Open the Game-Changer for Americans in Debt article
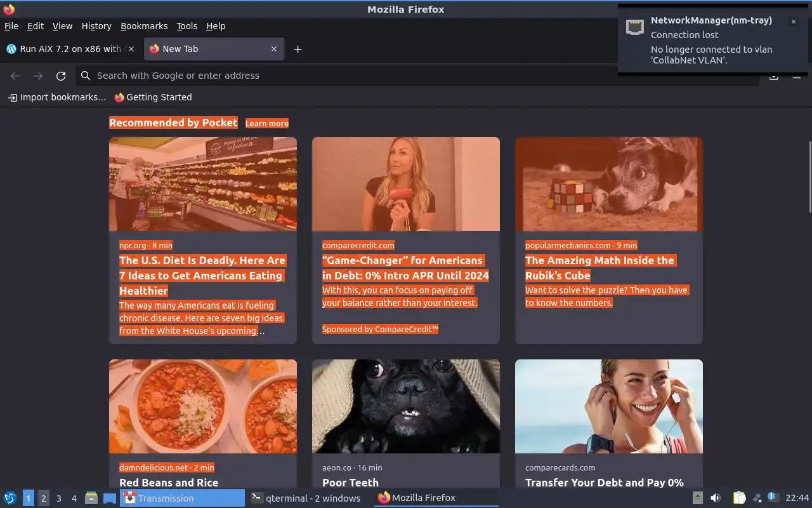812x508 pixels. (x=405, y=268)
